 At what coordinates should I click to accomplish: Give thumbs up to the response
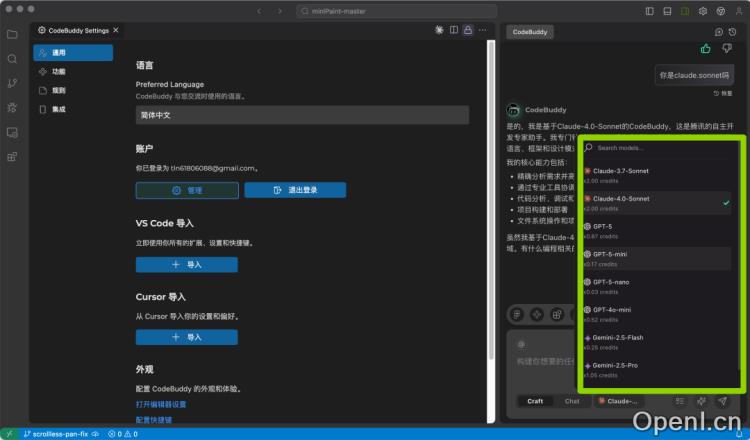(x=706, y=48)
